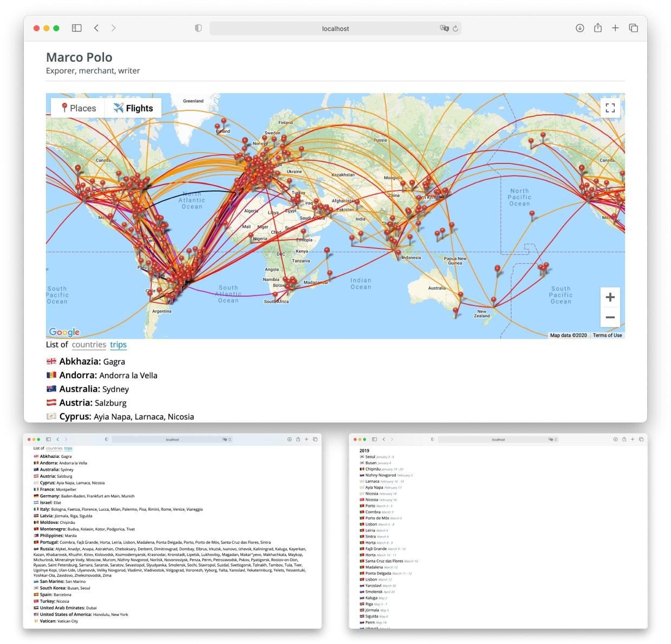Zoom in using the map plus control

tap(609, 297)
